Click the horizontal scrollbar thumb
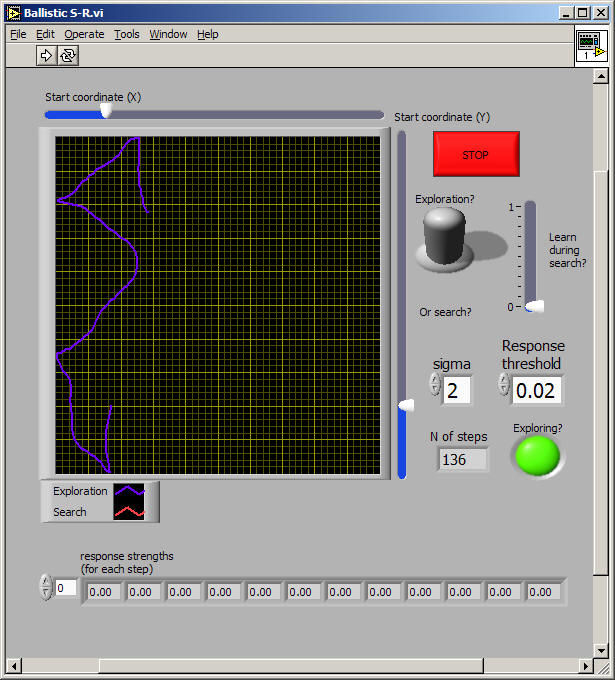 tap(291, 666)
